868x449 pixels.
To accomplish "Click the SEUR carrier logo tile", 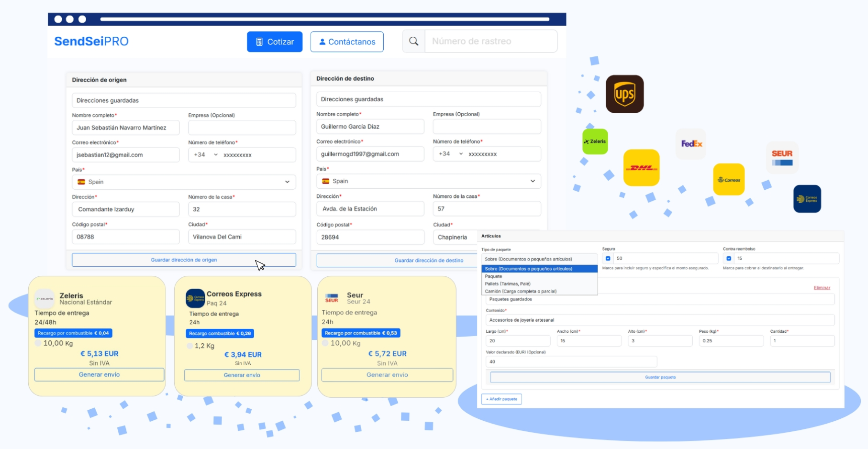I will pos(781,158).
